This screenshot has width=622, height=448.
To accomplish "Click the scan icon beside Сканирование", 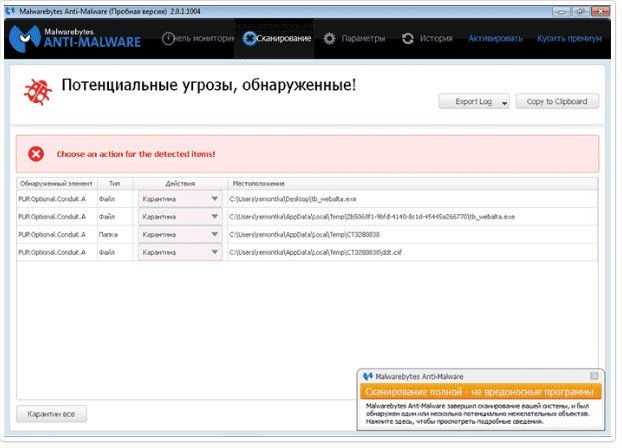I will [x=249, y=39].
